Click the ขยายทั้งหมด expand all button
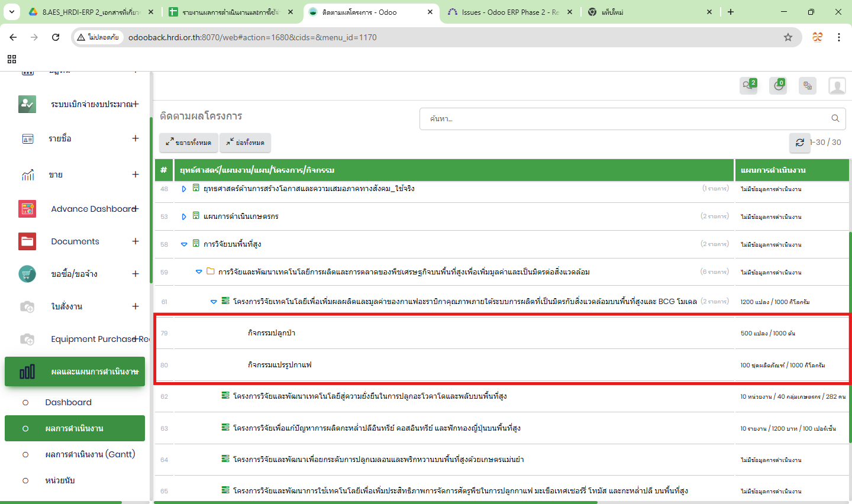The height and width of the screenshot is (504, 852). pyautogui.click(x=189, y=143)
